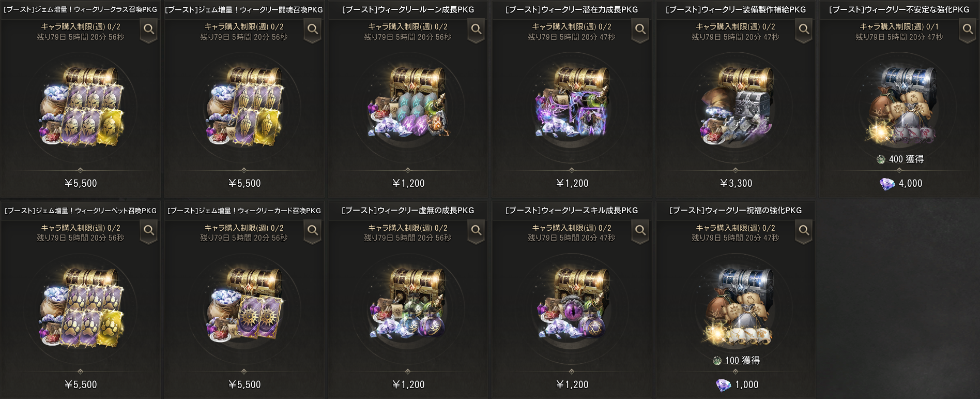
Task: Buy スキル成長PKG priced ¥1,200
Action: 572,385
